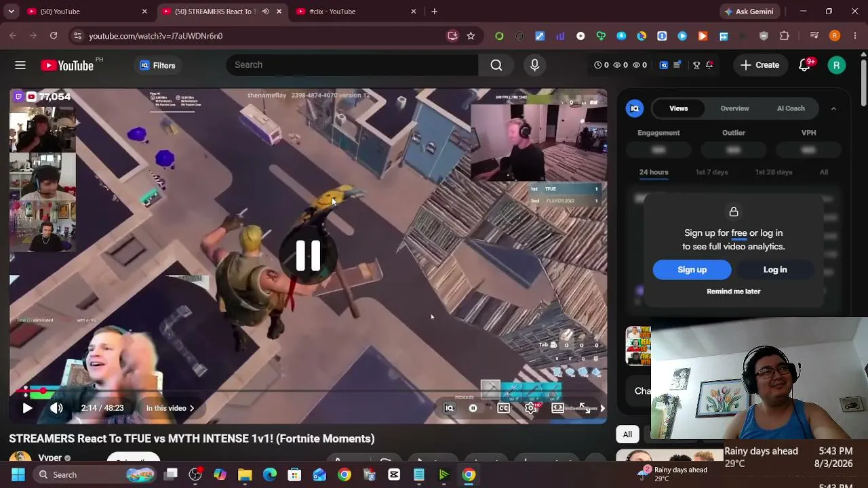Open the Chrome extensions puzzle menu
The height and width of the screenshot is (488, 868).
coord(785,36)
